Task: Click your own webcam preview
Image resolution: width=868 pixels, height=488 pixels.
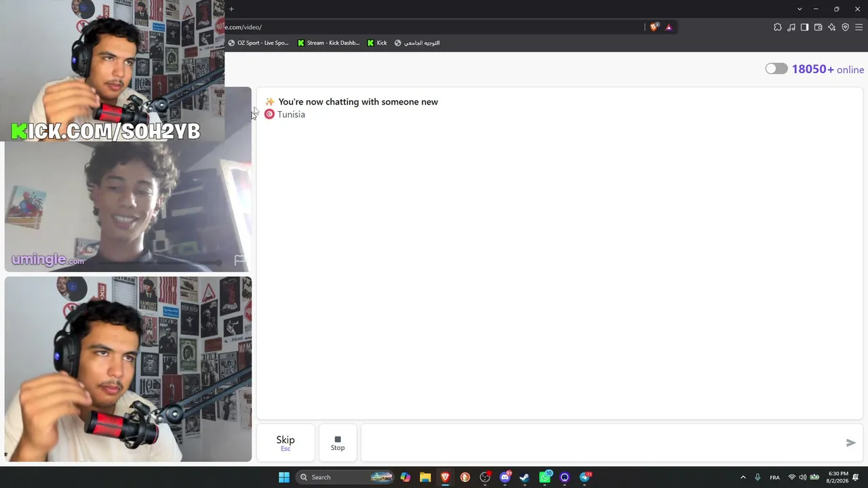Action: [128, 369]
